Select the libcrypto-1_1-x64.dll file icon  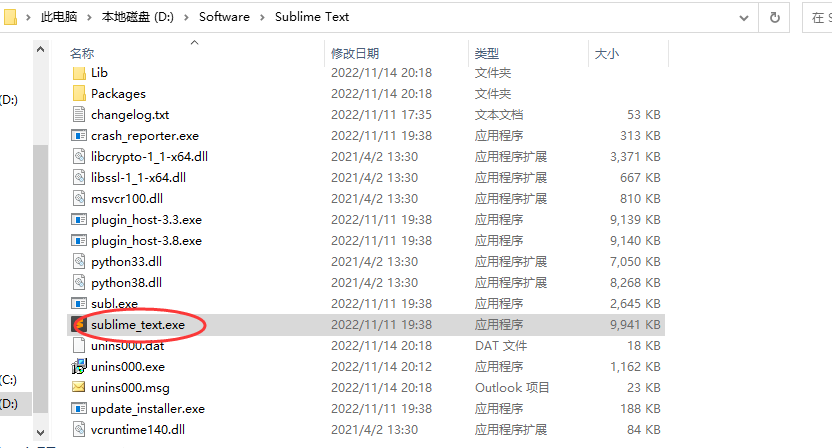(79, 157)
